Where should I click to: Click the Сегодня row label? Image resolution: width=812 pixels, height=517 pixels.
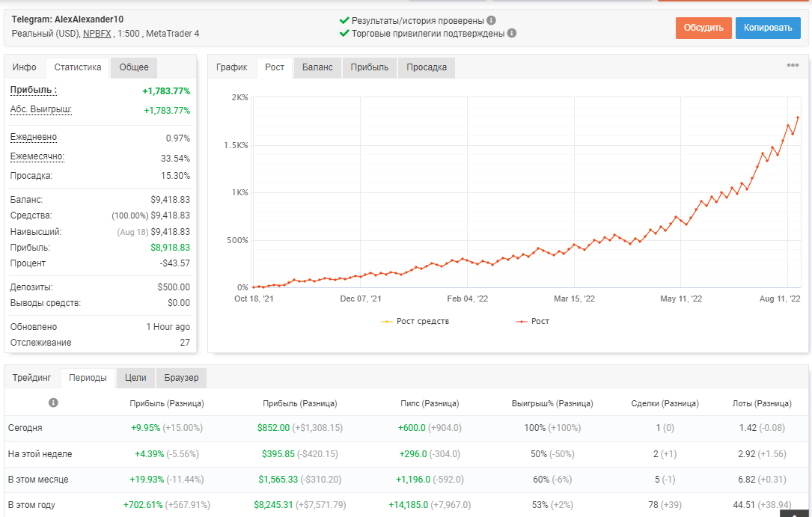25,428
